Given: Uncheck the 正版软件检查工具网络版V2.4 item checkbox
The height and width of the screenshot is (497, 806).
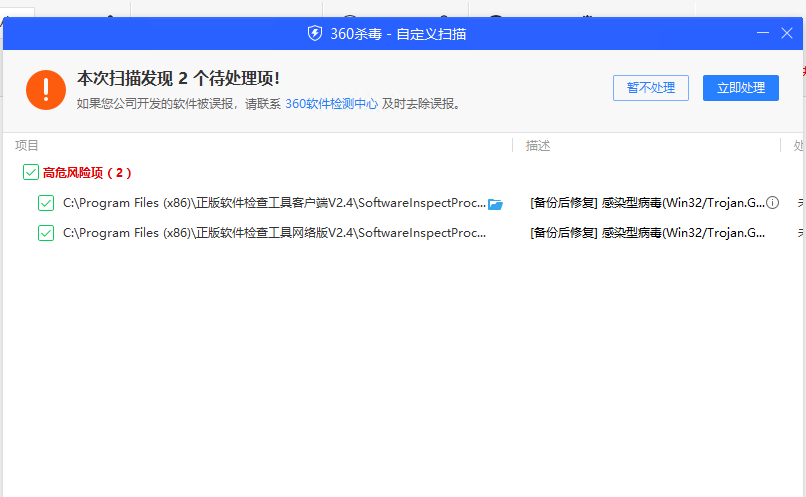Looking at the screenshot, I should tap(46, 233).
